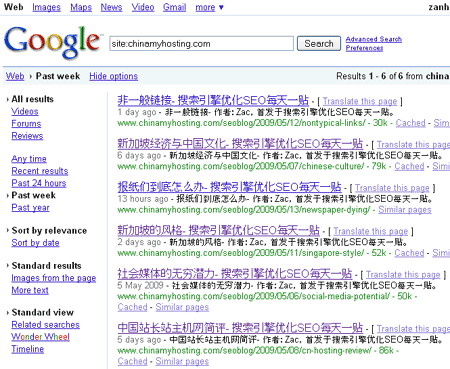Open result title for newspaper-dying post
The image size is (450, 369).
pyautogui.click(x=229, y=187)
